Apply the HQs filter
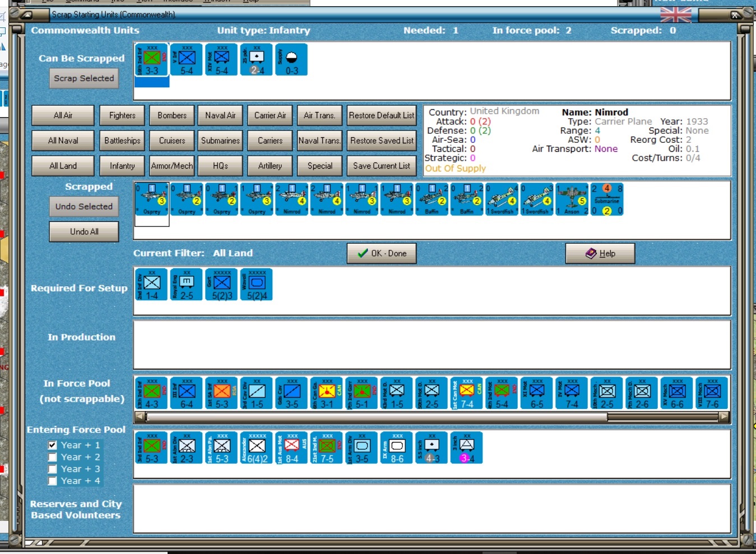 [x=220, y=166]
